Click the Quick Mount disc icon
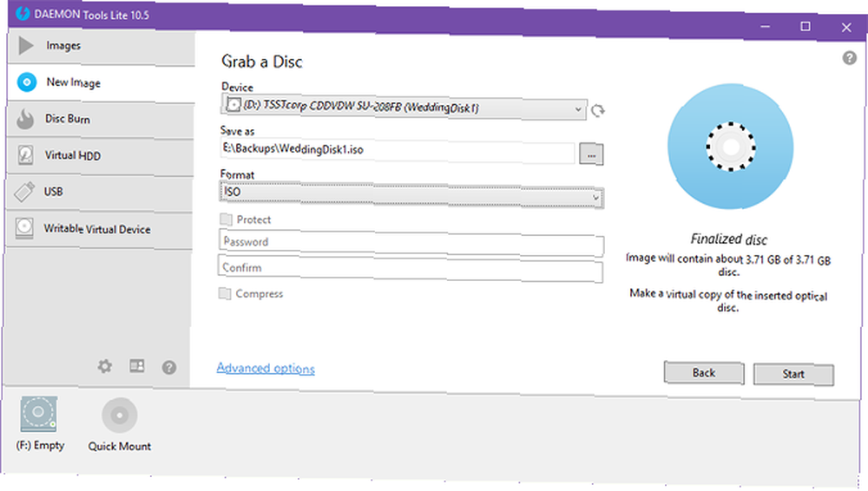 click(x=120, y=415)
